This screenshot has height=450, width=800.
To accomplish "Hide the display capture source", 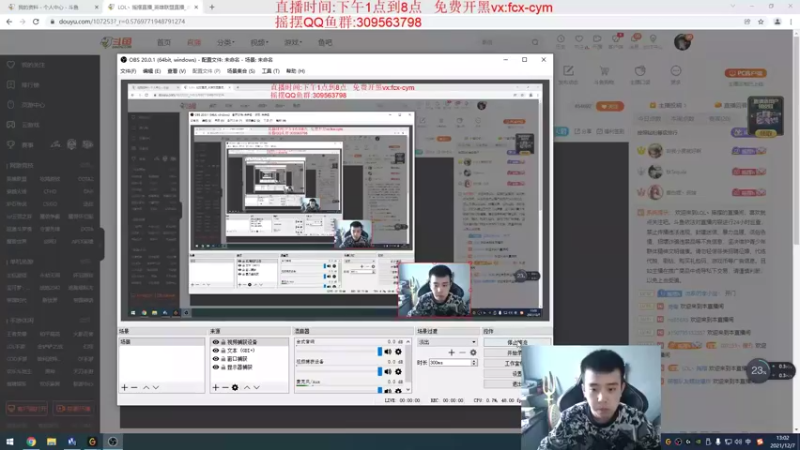I will [215, 367].
